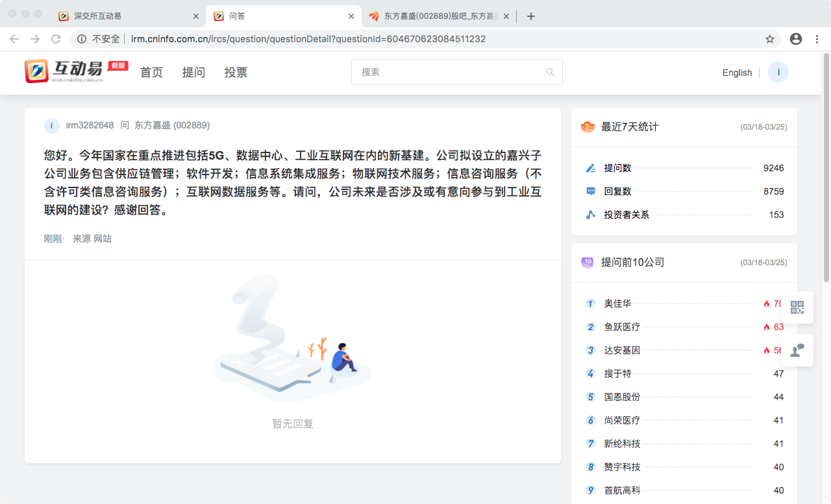Click the 提问前10公司 badge icon
This screenshot has width=831, height=504.
588,262
